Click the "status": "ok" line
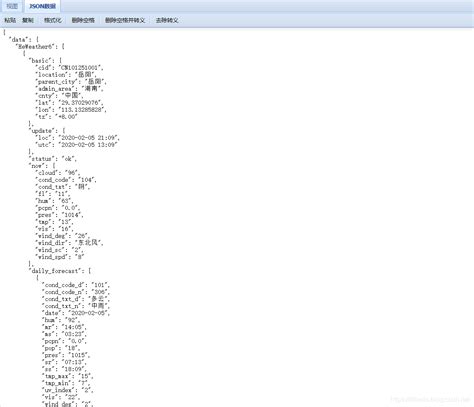The height and width of the screenshot is (407, 474). [53, 159]
